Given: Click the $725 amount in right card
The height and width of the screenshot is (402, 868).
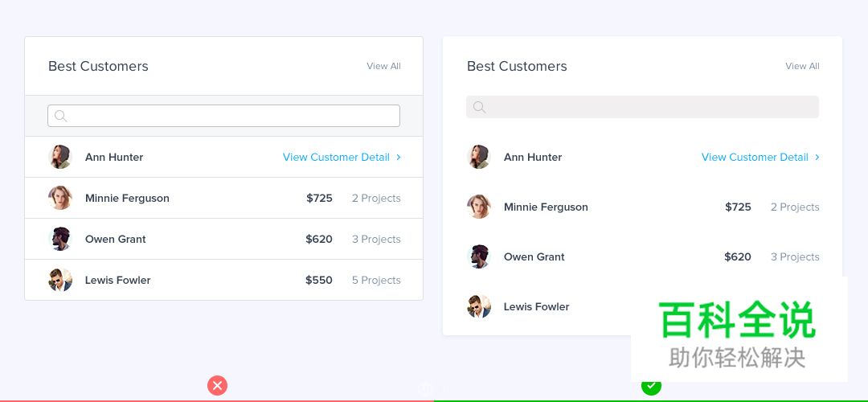Looking at the screenshot, I should click(x=738, y=207).
